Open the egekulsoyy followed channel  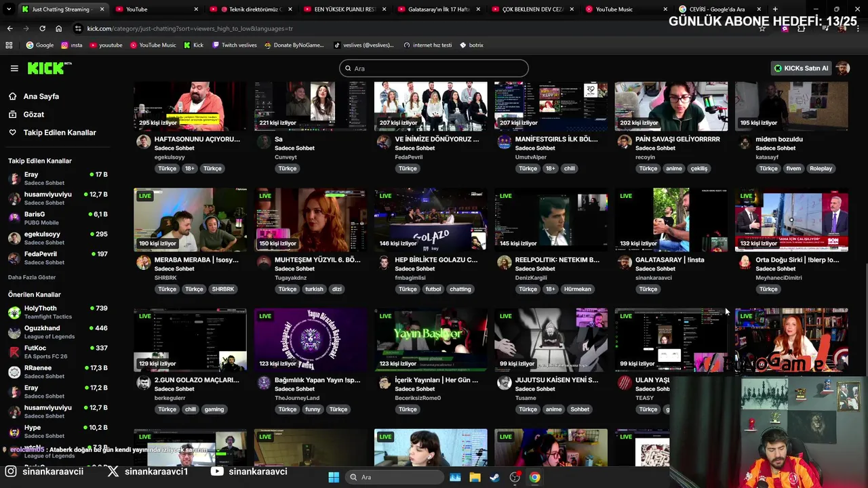click(58, 238)
